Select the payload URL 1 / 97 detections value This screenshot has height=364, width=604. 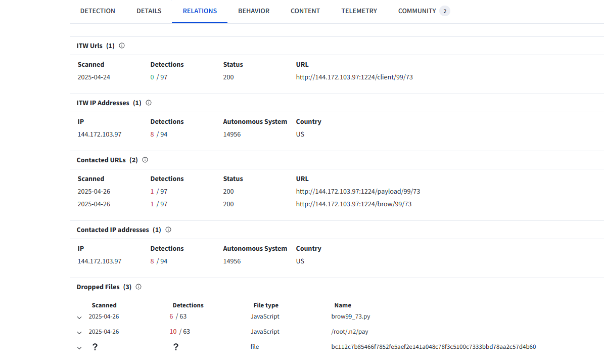(x=159, y=192)
